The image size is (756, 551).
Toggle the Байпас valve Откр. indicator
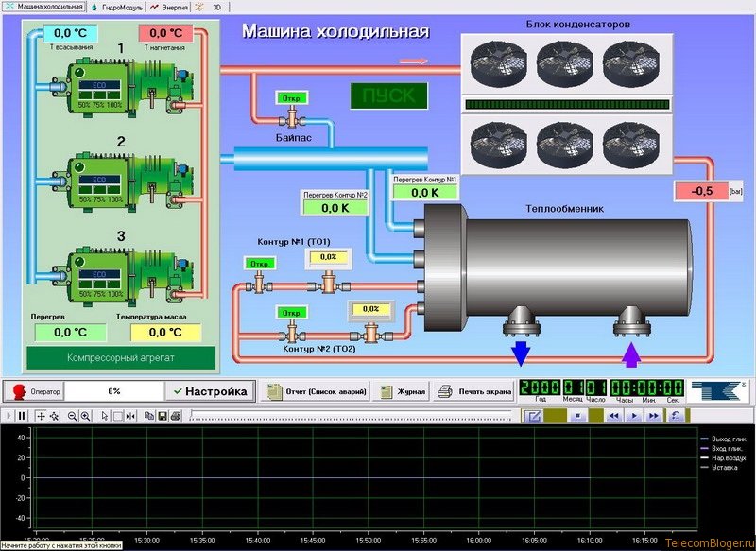[x=289, y=98]
